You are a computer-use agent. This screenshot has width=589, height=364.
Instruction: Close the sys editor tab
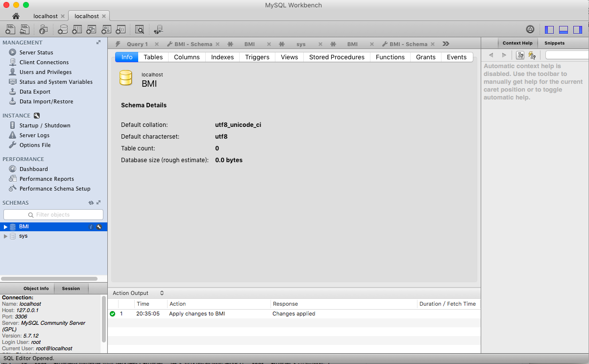320,44
